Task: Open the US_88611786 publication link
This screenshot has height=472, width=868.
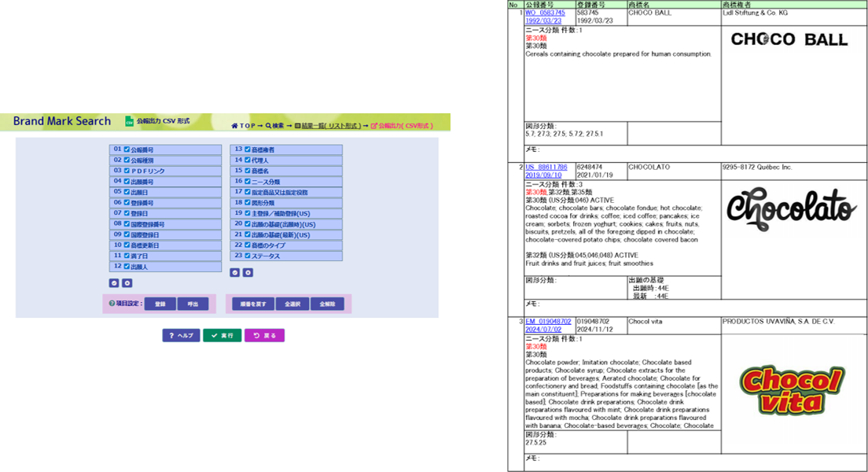Action: click(546, 167)
